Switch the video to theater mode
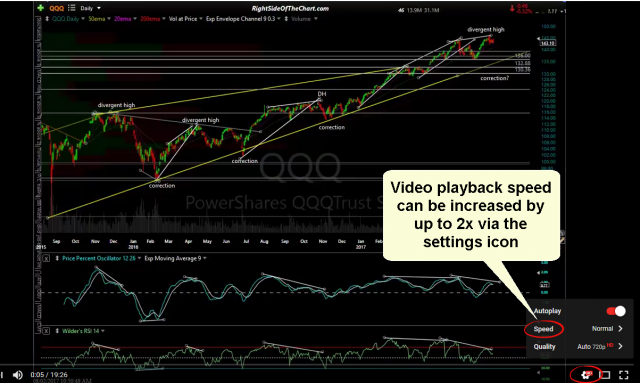The width and height of the screenshot is (640, 383). pos(604,375)
